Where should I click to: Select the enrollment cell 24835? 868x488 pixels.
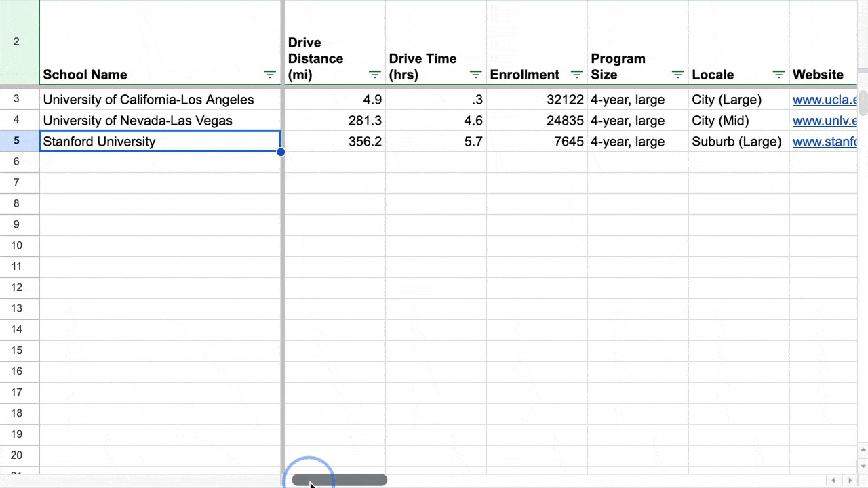[537, 121]
